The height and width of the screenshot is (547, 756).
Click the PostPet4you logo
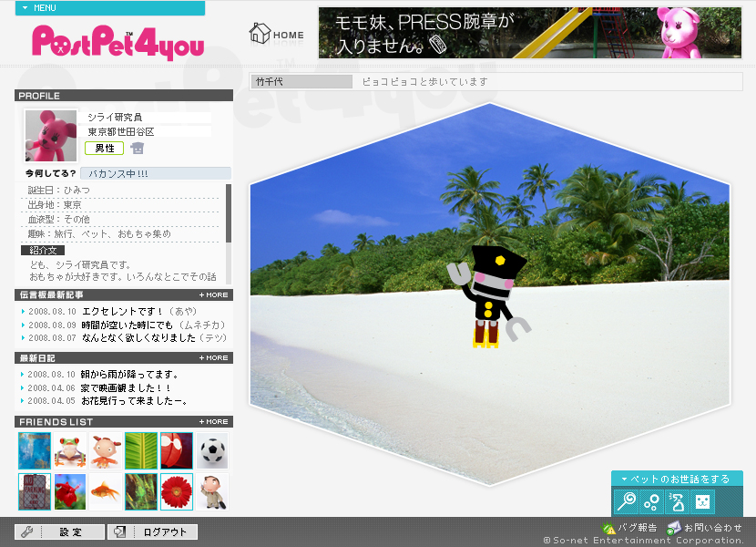pyautogui.click(x=117, y=43)
